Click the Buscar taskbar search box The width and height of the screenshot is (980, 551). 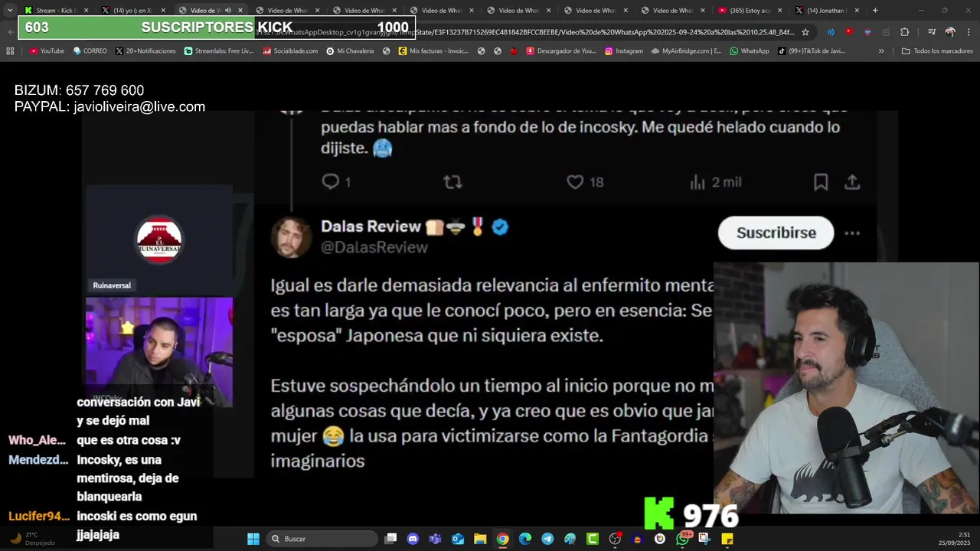(x=322, y=539)
